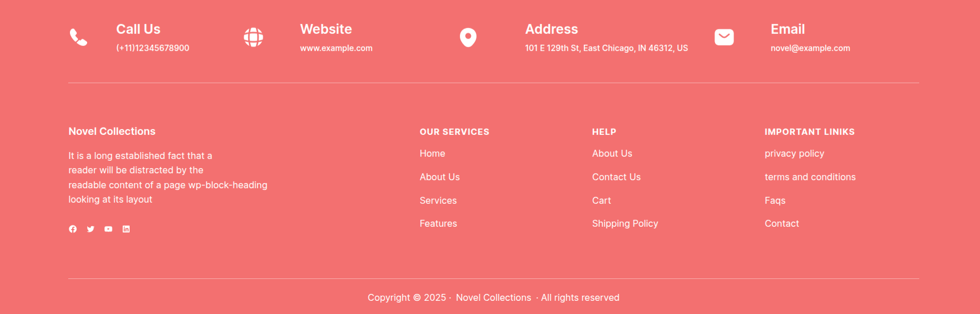Click the map pin Address icon

click(468, 37)
